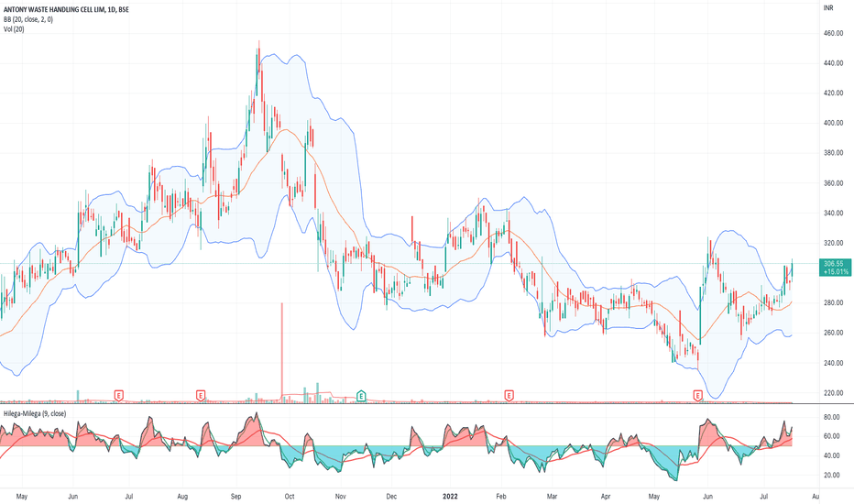
Task: Click the tall red volume spike bar in late September
Action: coord(282,353)
